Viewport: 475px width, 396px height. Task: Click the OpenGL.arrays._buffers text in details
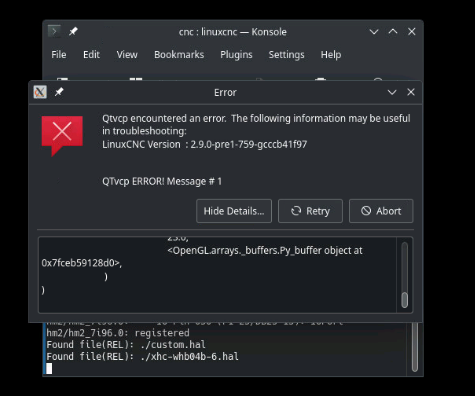[x=265, y=250]
